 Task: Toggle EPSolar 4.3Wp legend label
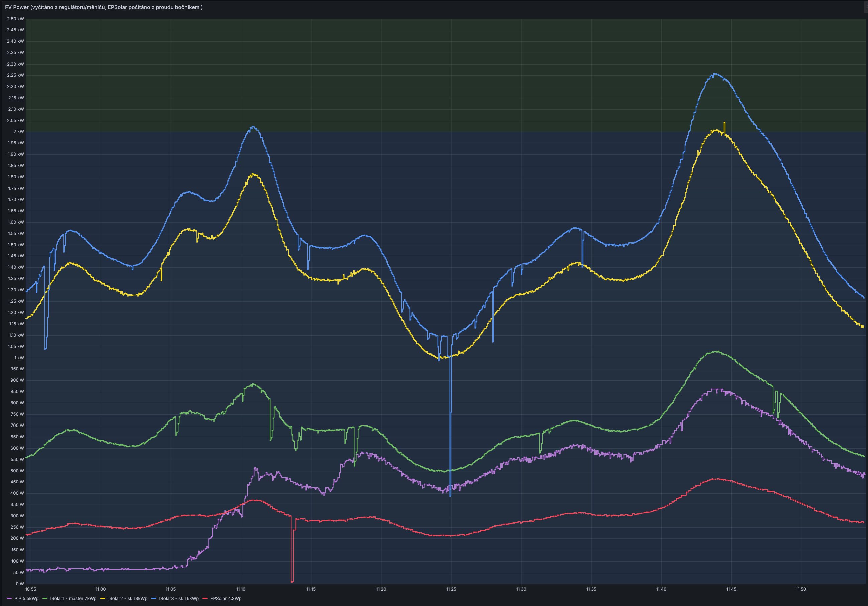coord(226,598)
